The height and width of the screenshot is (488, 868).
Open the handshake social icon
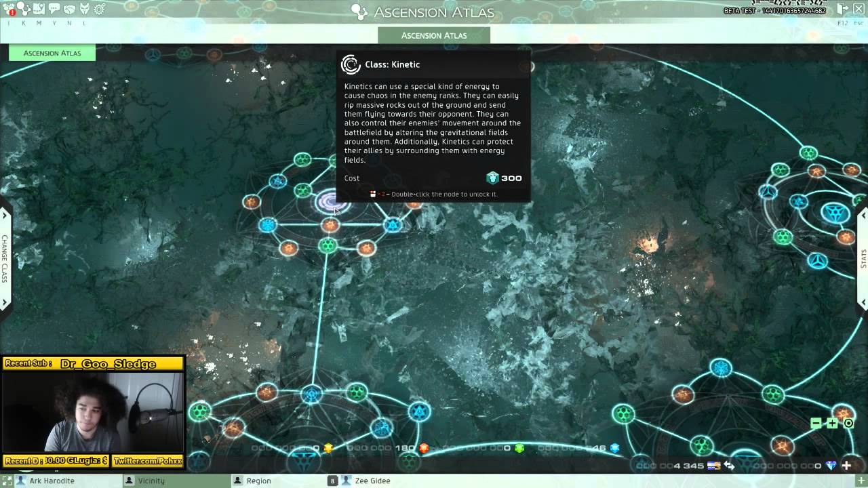(69, 9)
